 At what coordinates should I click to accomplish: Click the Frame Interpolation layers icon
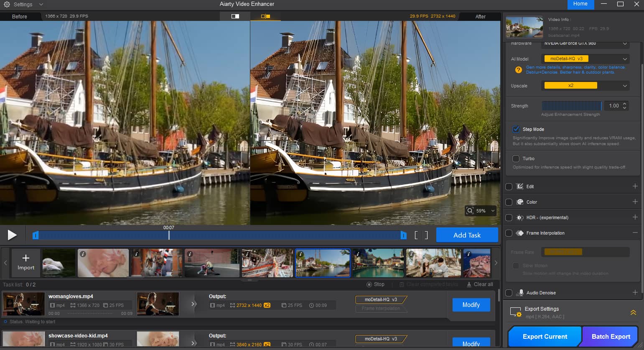[x=519, y=233]
